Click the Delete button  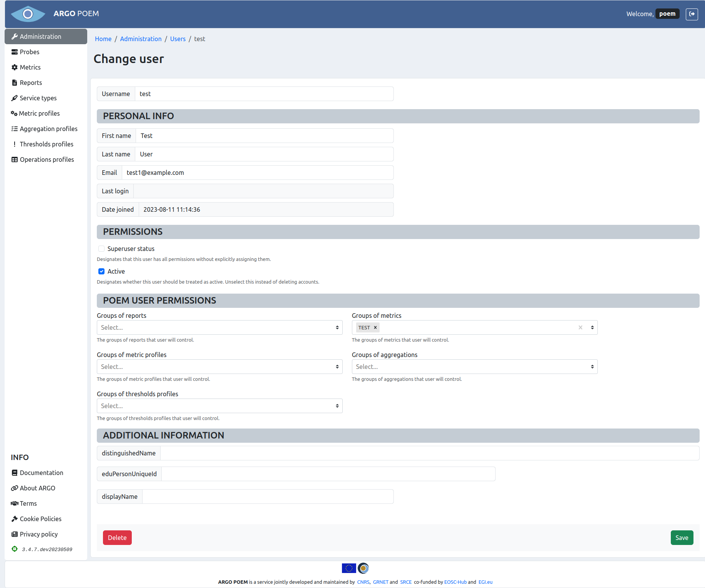coord(117,538)
